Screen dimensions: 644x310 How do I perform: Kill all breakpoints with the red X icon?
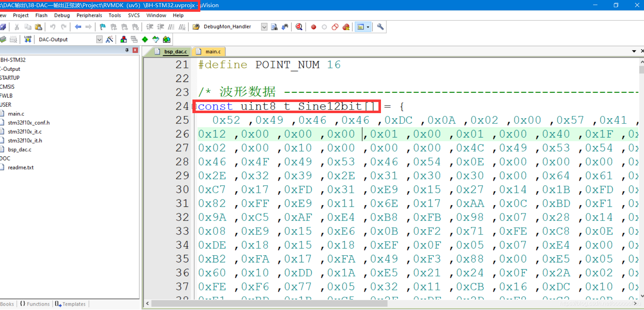coord(346,27)
